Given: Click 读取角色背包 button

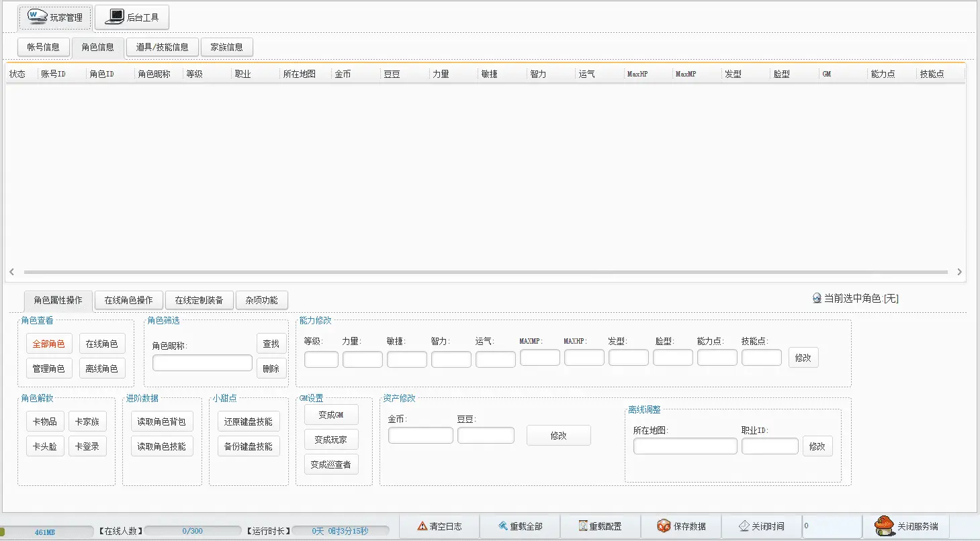Looking at the screenshot, I should click(162, 422).
